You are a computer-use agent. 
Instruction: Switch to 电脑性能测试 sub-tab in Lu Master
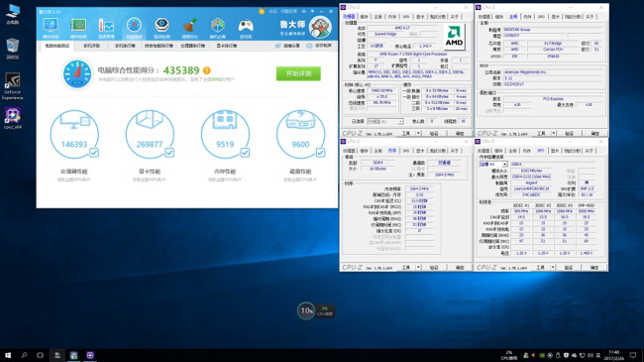57,46
